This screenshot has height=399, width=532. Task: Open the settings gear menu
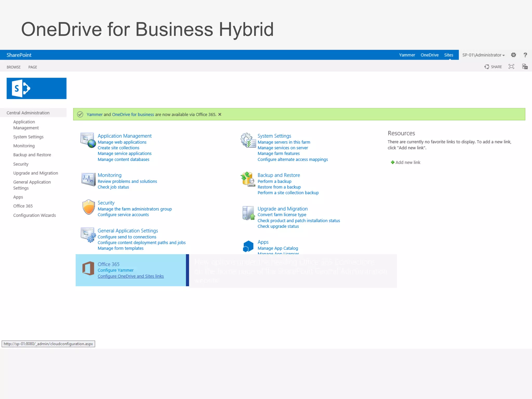pyautogui.click(x=513, y=55)
